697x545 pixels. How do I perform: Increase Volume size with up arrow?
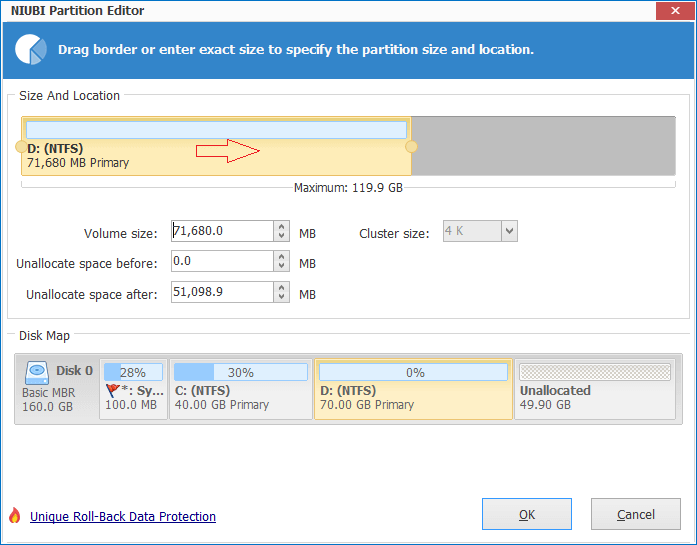click(281, 227)
